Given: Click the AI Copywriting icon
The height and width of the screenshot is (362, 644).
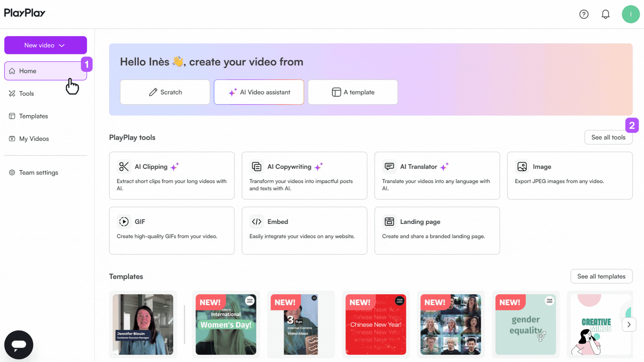Looking at the screenshot, I should pyautogui.click(x=257, y=167).
